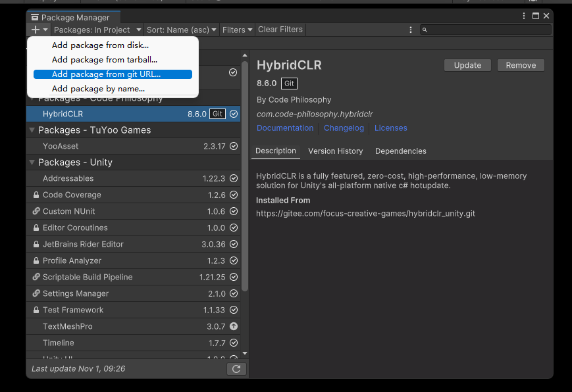Click the checkmark icon on the Test Framework row
Image resolution: width=572 pixels, height=392 pixels.
coord(234,310)
